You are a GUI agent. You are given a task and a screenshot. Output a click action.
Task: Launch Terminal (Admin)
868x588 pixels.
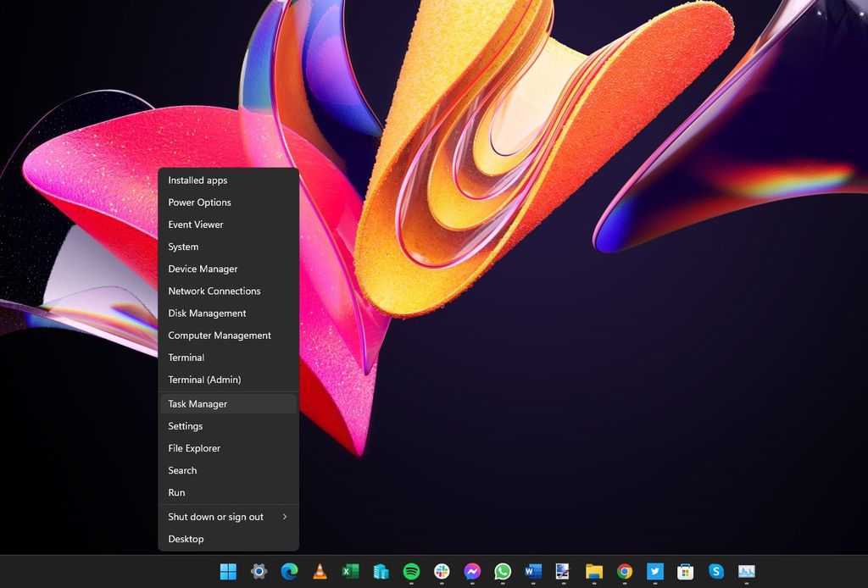[206, 380]
